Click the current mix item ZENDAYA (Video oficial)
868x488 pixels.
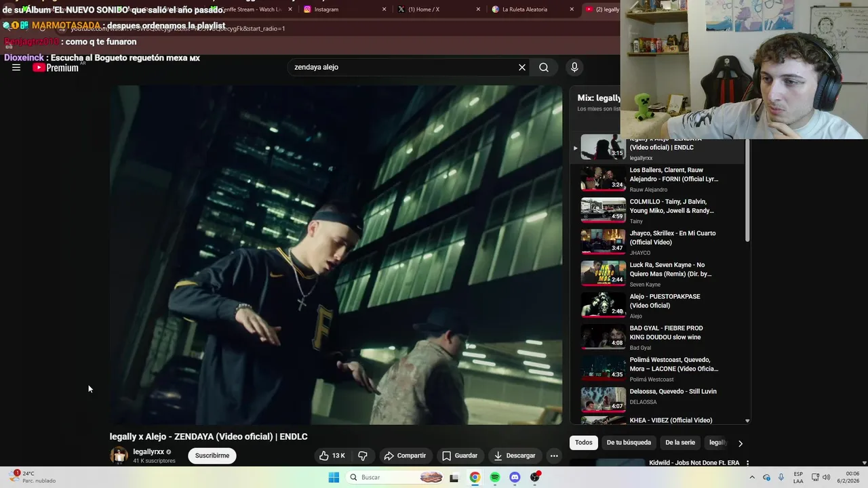(x=658, y=149)
